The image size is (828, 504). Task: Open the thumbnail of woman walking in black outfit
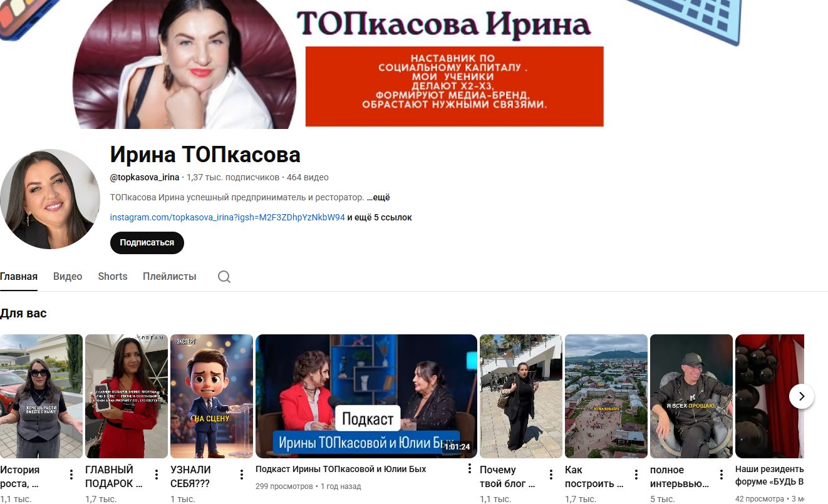point(521,396)
